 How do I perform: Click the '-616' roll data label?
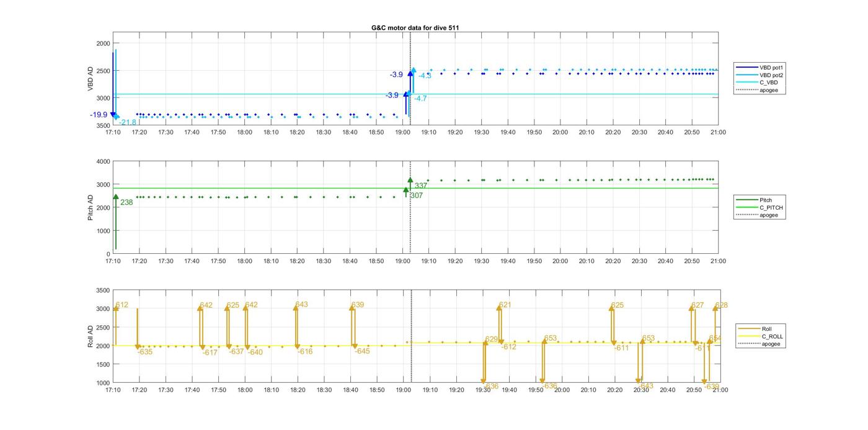(304, 352)
